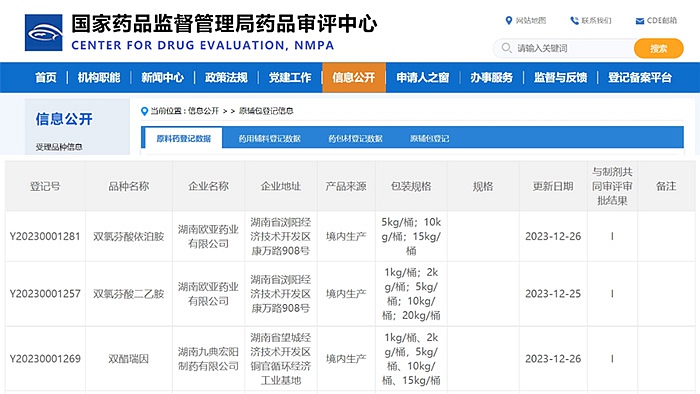Open 登记备案平台 menu item
Screen dimensions: 700x394
pyautogui.click(x=640, y=78)
